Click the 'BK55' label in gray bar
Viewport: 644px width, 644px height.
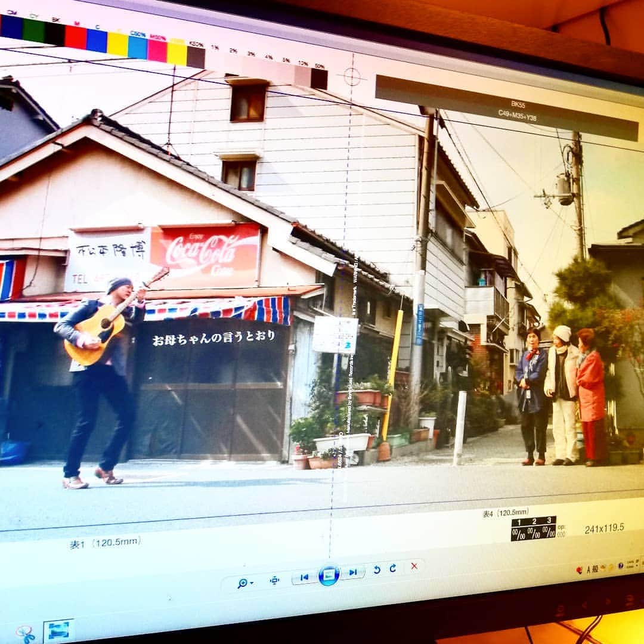(518, 104)
